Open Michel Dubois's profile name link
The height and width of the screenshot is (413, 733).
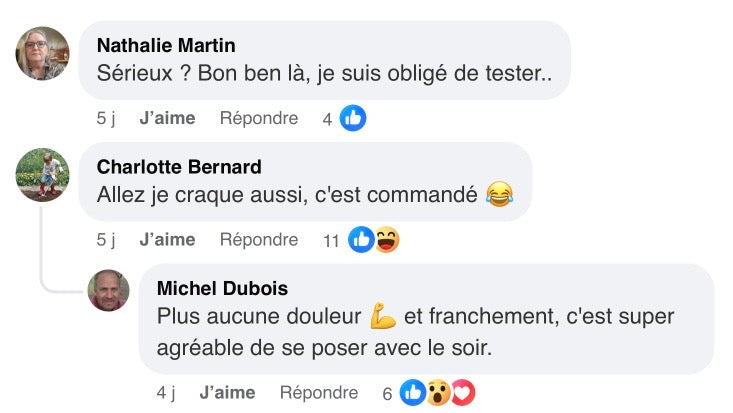tap(223, 288)
